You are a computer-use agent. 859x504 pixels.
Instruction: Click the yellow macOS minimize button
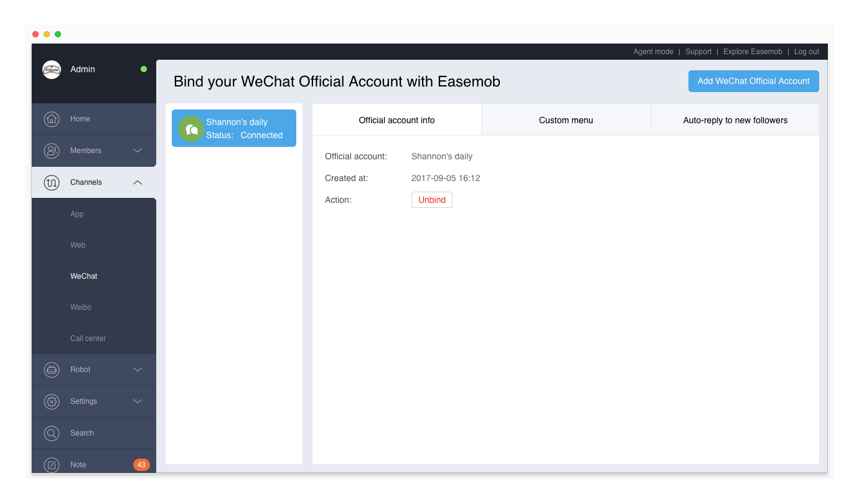(x=47, y=34)
